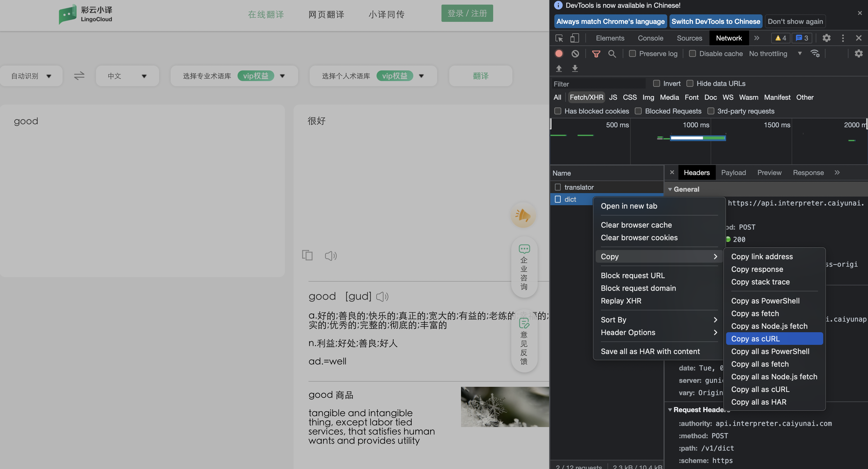Check Disable cache
Screen dimensions: 868x469
tap(693, 54)
